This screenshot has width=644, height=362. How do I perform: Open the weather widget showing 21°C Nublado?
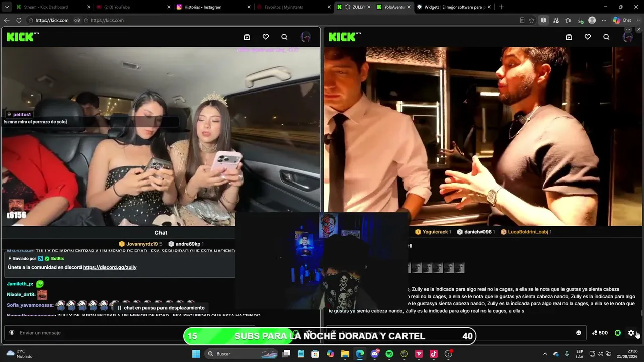tap(20, 354)
